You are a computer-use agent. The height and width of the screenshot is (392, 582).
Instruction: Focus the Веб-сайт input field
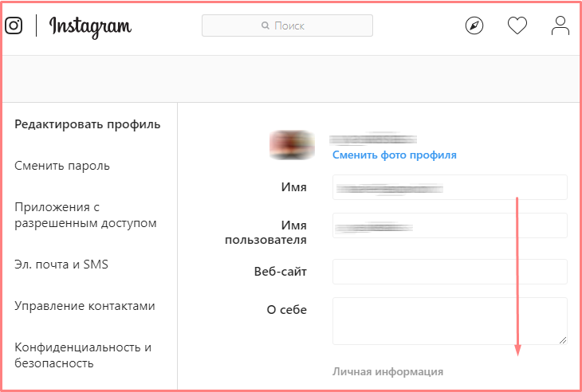click(450, 272)
